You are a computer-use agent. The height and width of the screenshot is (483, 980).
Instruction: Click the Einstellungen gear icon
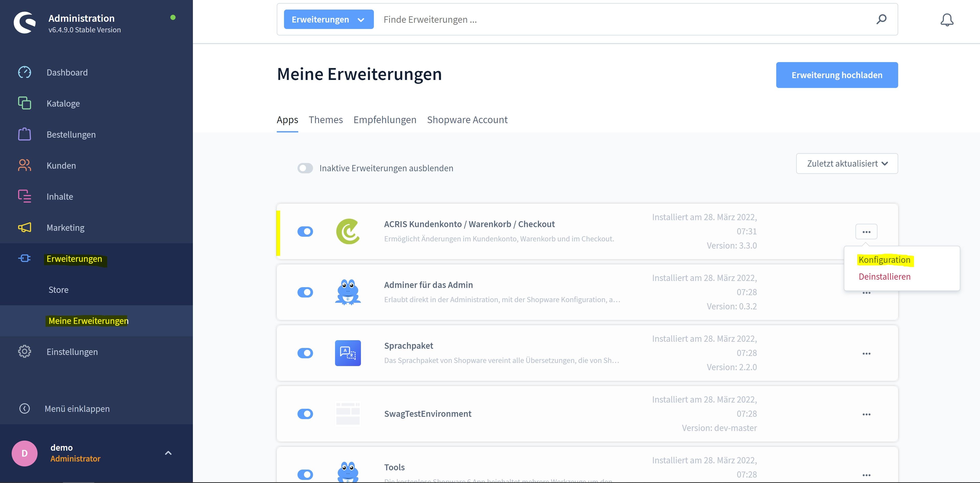[25, 352]
